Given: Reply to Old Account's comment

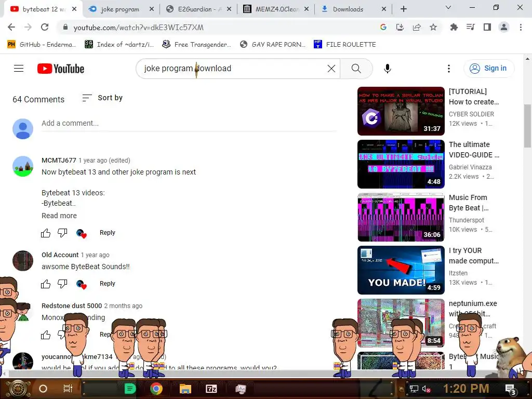Looking at the screenshot, I should [x=107, y=284].
